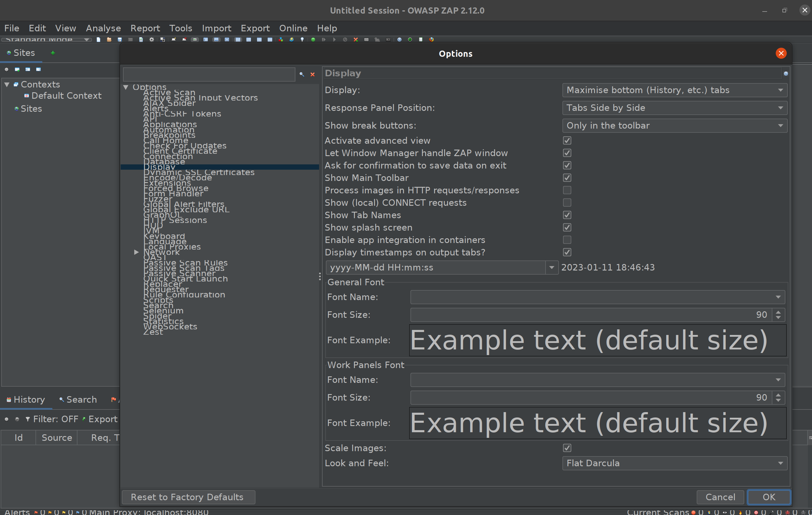
Task: Expand the Network tree node
Action: coord(136,252)
